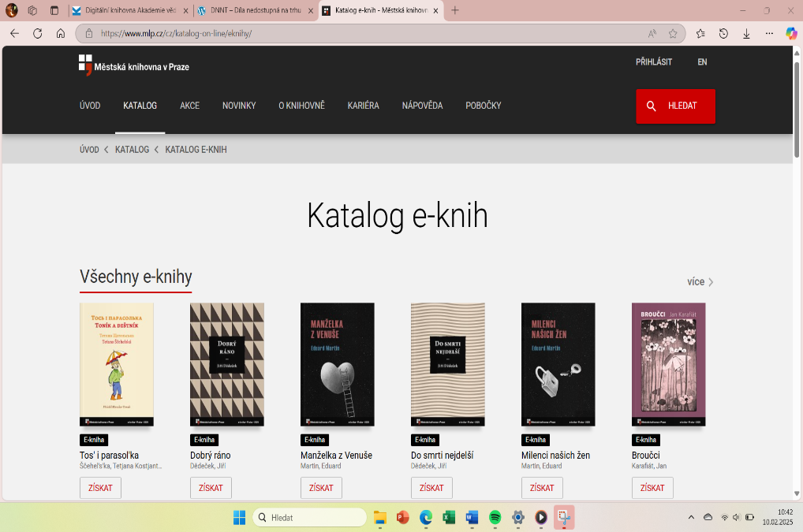This screenshot has width=803, height=532.
Task: Click KATALOG in the breadcrumb
Action: (x=133, y=150)
